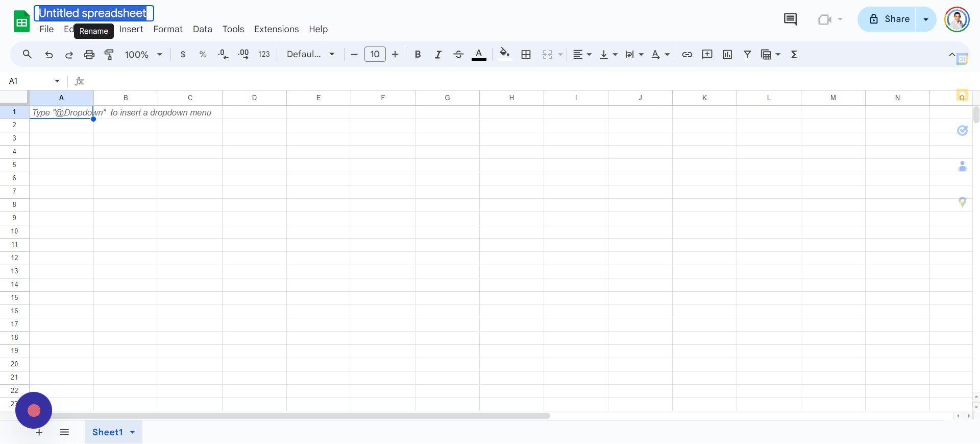Collapse the toolbar with the caret icon
Screen dimensions: 980x444
[952, 54]
